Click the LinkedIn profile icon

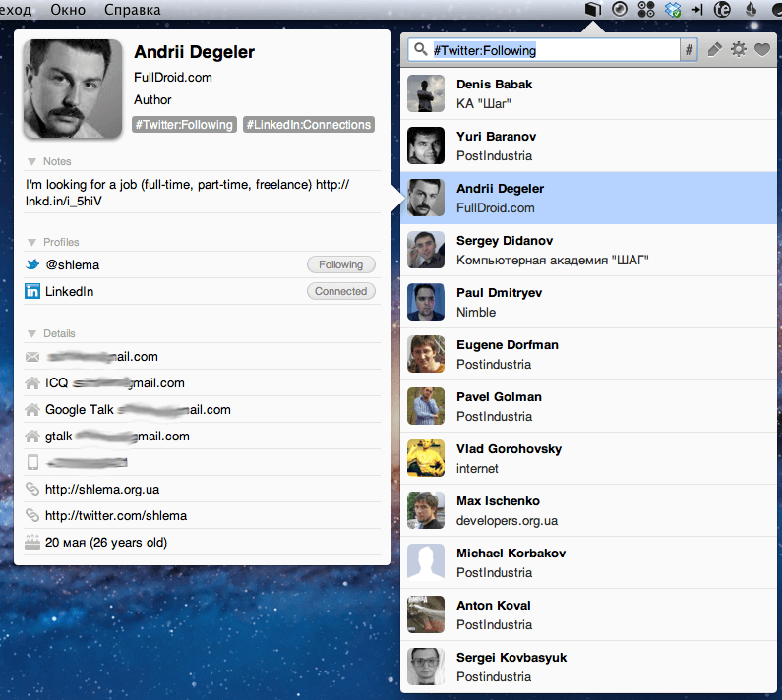pyautogui.click(x=32, y=291)
